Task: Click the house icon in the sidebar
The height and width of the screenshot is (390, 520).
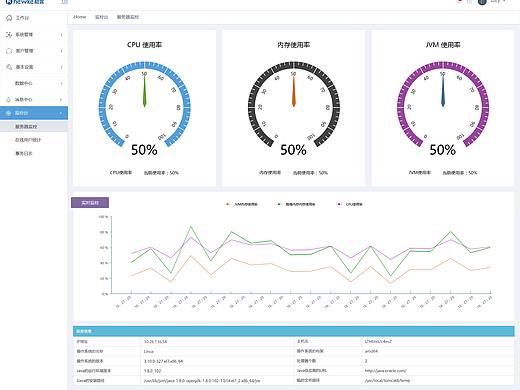Action: (x=9, y=18)
